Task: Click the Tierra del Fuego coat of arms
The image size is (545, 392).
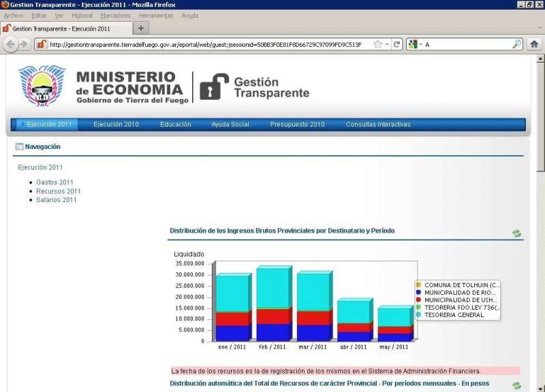Action: [42, 86]
